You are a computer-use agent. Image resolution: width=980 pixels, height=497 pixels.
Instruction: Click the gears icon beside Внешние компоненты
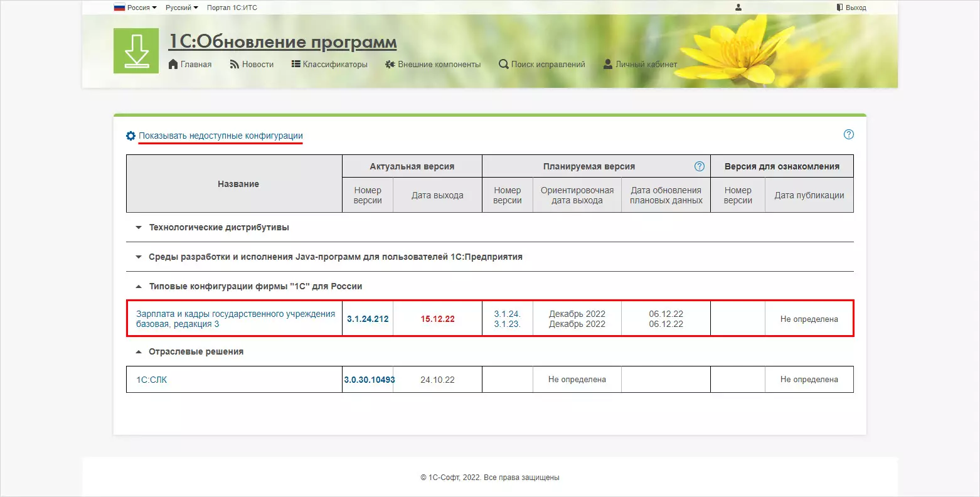tap(390, 64)
